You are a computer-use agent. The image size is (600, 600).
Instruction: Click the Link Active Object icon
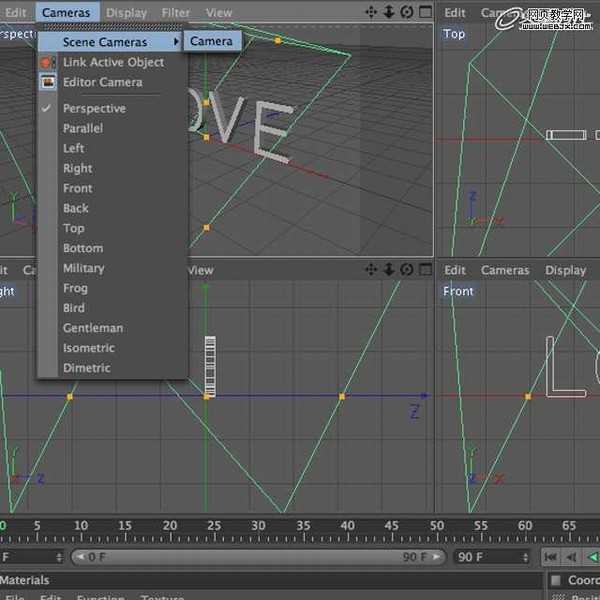(47, 62)
